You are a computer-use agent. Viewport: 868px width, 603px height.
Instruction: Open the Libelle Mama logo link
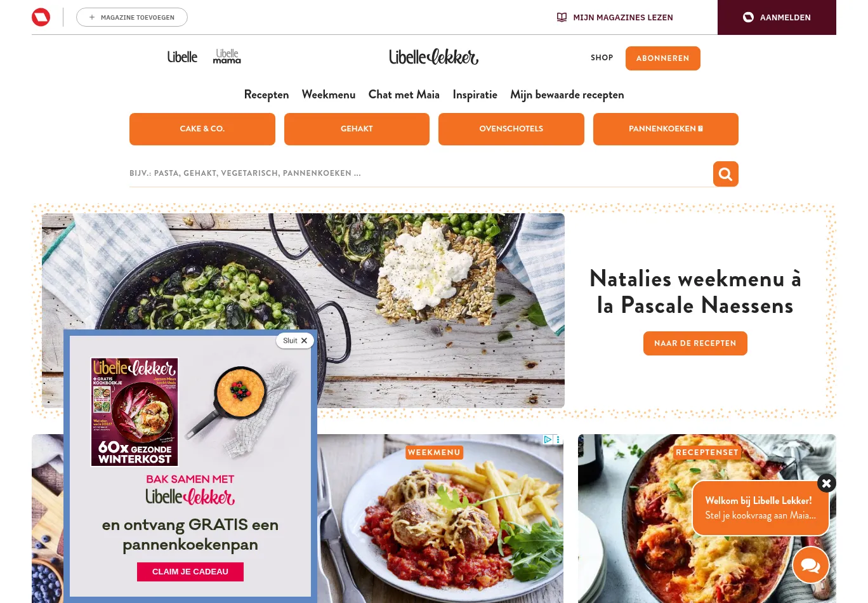click(227, 56)
